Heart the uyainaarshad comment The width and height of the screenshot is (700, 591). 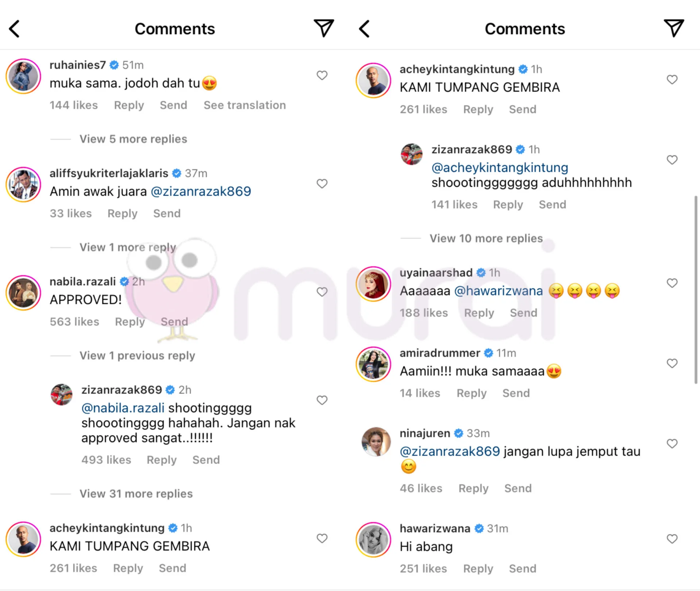point(672,283)
